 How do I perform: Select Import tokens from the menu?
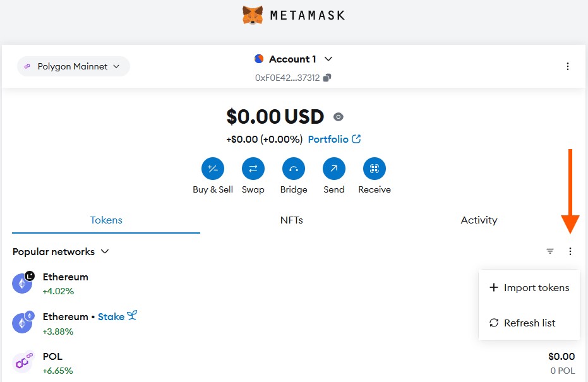tap(529, 288)
